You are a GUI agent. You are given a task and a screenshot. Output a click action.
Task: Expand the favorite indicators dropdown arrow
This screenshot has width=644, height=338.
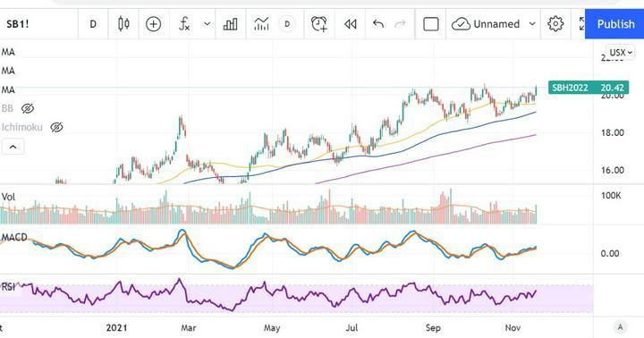(208, 24)
